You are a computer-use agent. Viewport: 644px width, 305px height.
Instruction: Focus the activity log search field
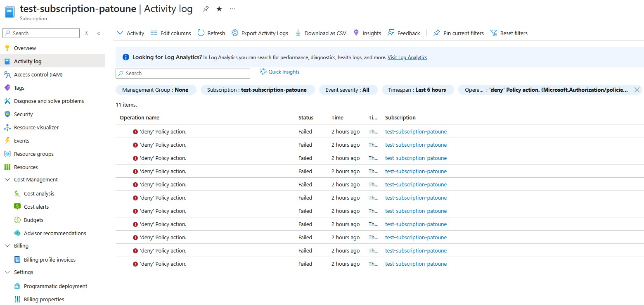tap(183, 74)
